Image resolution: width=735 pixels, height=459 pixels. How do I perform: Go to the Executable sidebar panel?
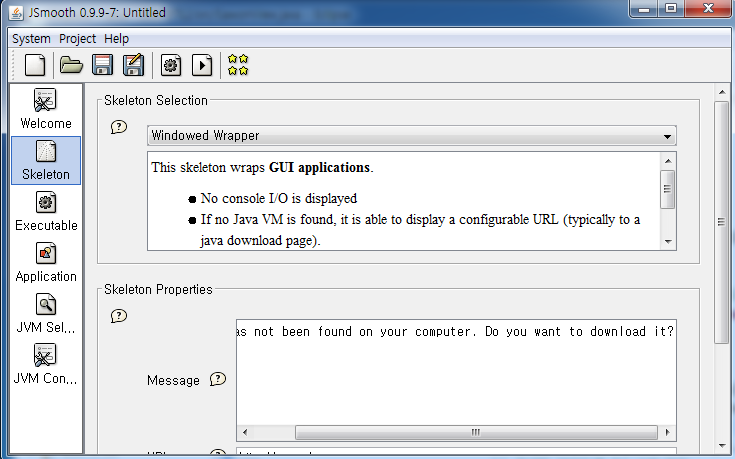46,211
